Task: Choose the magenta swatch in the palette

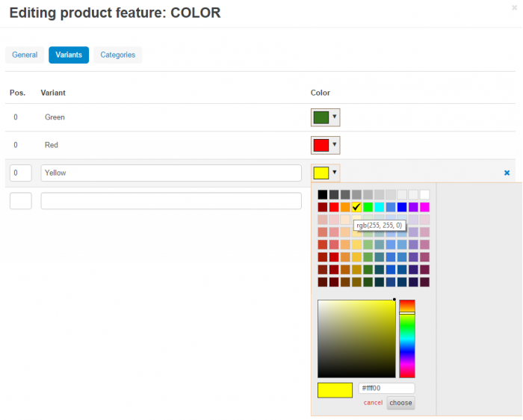Action: (x=424, y=207)
